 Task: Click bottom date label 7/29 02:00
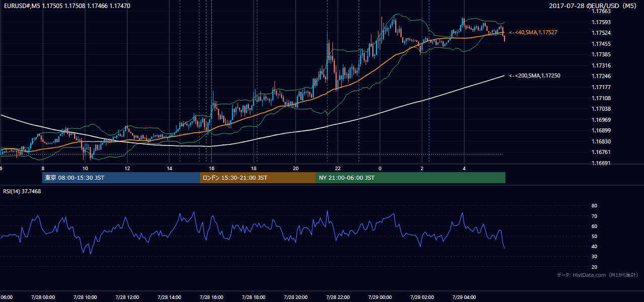tap(422, 297)
